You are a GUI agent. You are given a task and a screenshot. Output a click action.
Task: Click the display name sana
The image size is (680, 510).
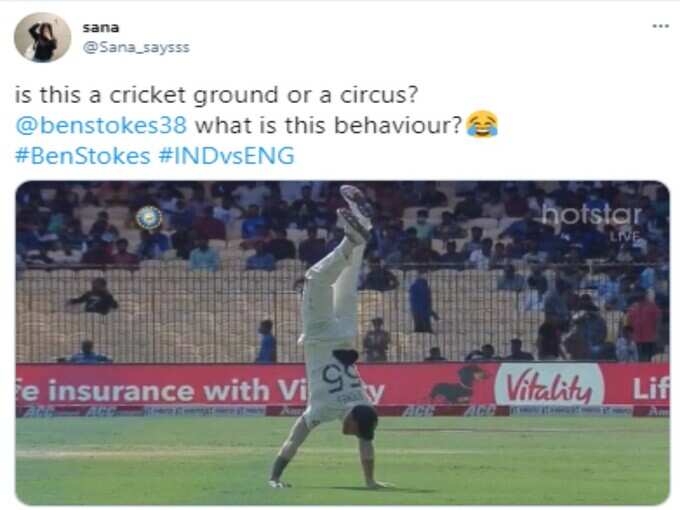coord(101,27)
